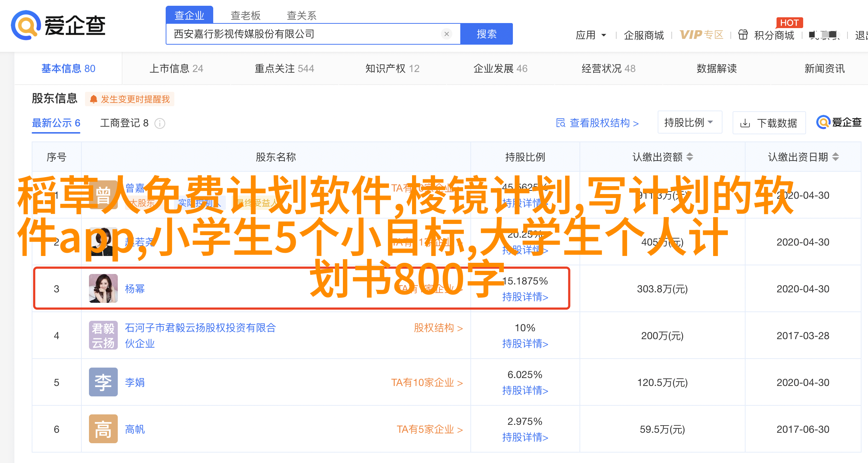Click the bell icon for change reminders
Image resolution: width=868 pixels, height=463 pixels.
tap(94, 99)
